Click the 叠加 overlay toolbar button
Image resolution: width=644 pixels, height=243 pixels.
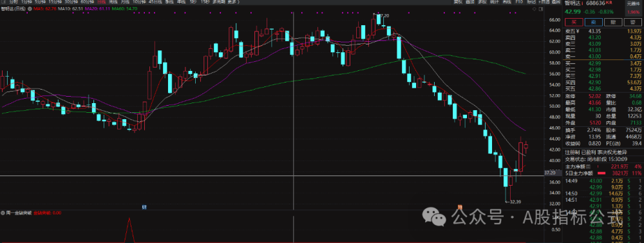coord(470,2)
